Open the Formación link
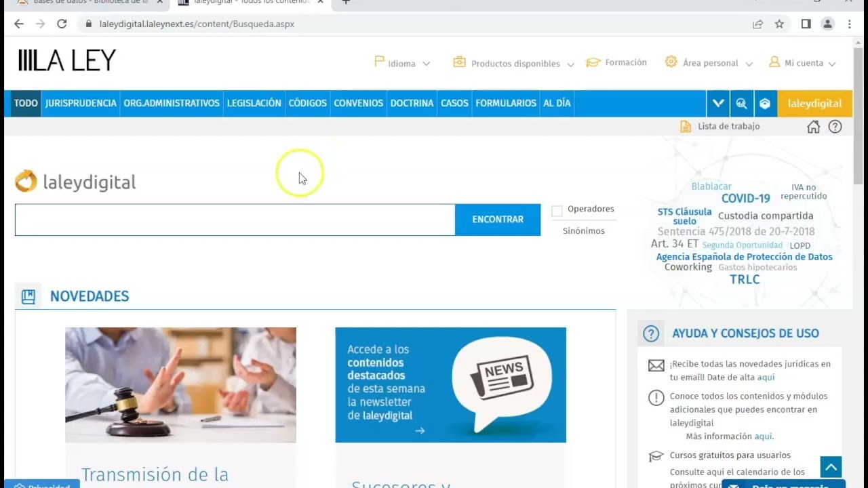Screen dimensions: 868x488 click(617, 62)
